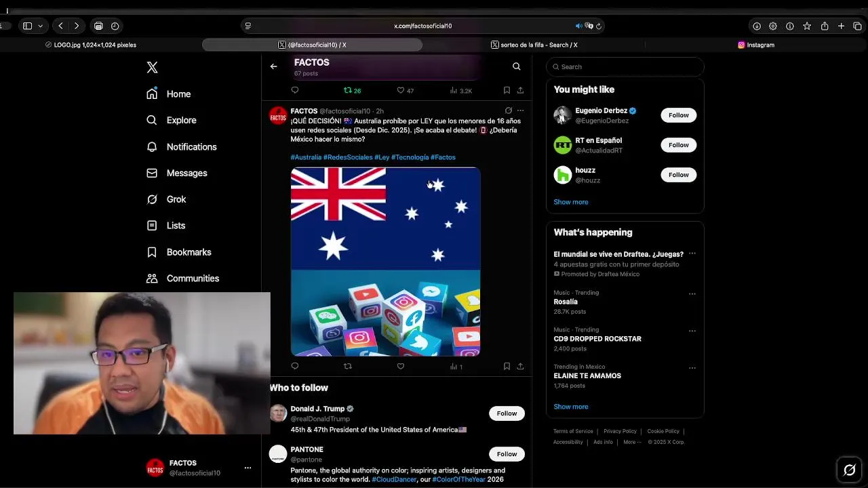Select the @factosoficial10 X tab
Viewport: 868px width, 488px height.
click(312, 45)
